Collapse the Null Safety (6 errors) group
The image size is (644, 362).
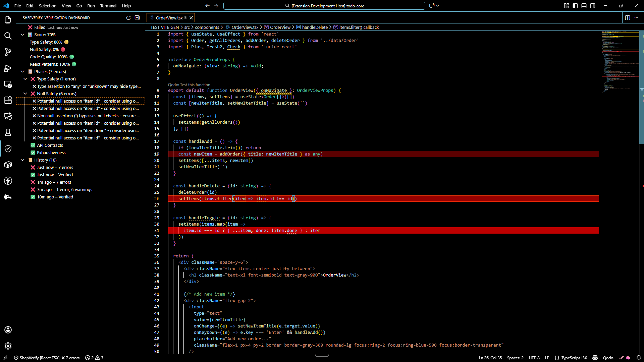click(25, 94)
